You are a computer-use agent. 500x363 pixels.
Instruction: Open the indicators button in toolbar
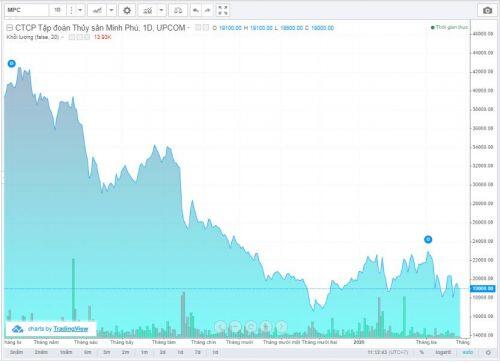[147, 10]
